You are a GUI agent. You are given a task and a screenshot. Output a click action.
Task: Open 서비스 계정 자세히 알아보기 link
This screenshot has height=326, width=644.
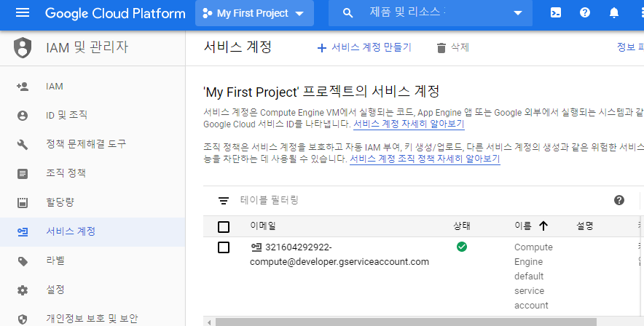tap(409, 124)
